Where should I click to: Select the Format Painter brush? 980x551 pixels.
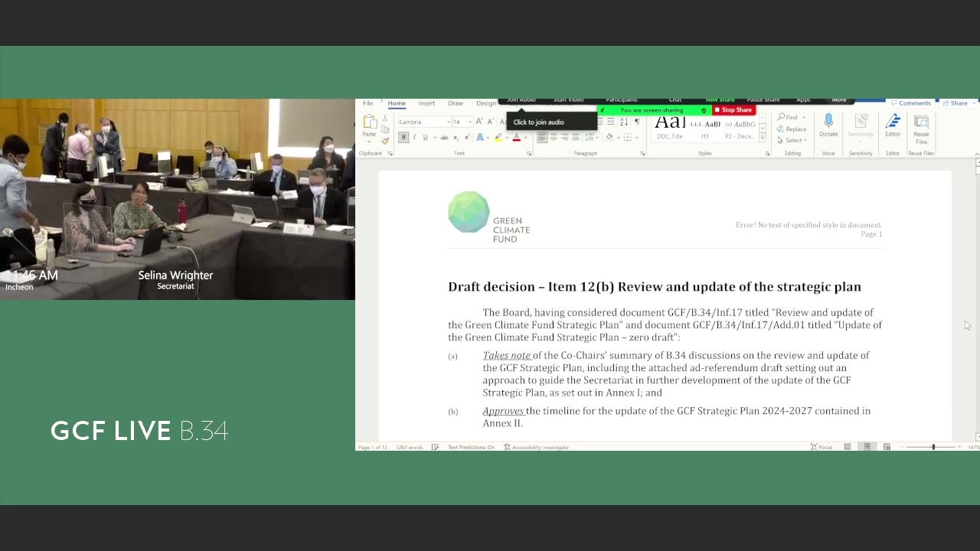tap(384, 141)
